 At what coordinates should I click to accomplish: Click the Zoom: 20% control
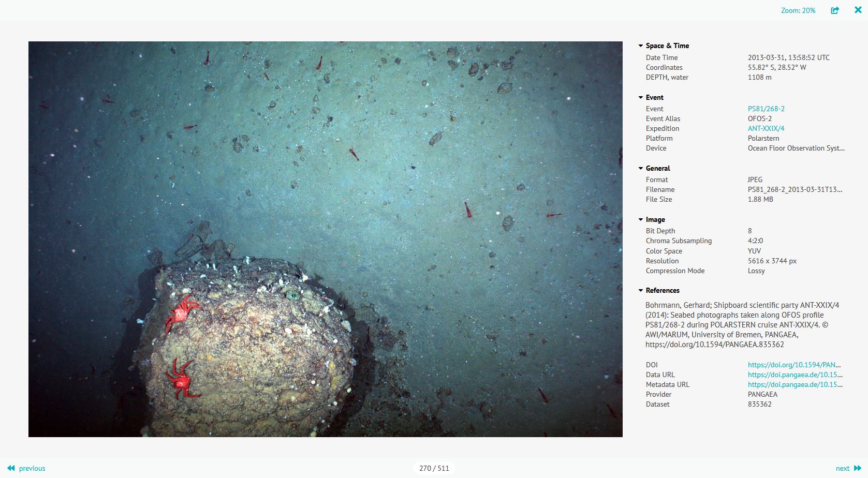[798, 10]
